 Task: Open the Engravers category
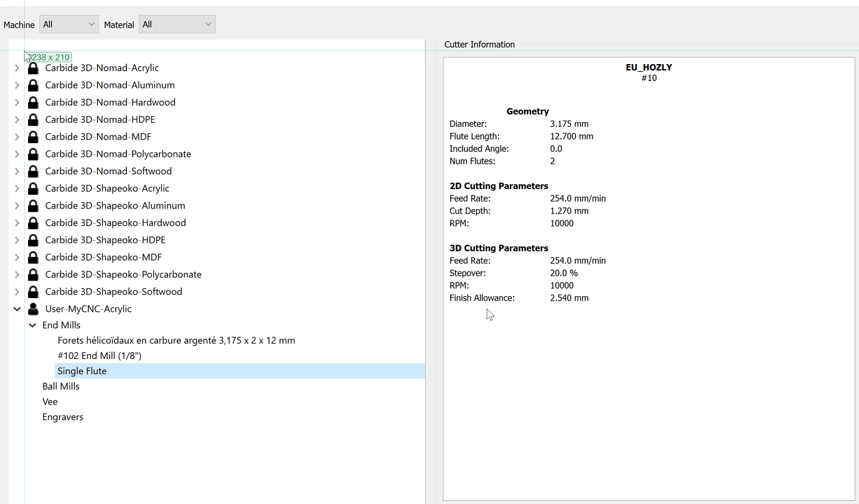(x=63, y=417)
